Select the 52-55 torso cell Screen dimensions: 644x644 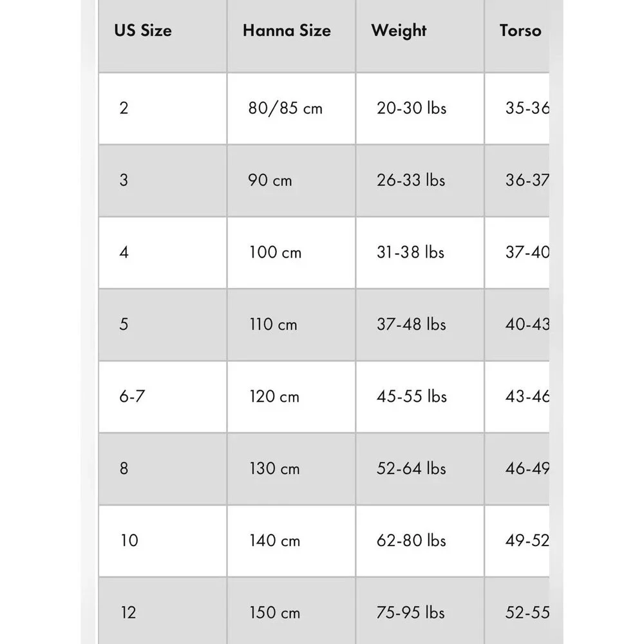(517, 611)
